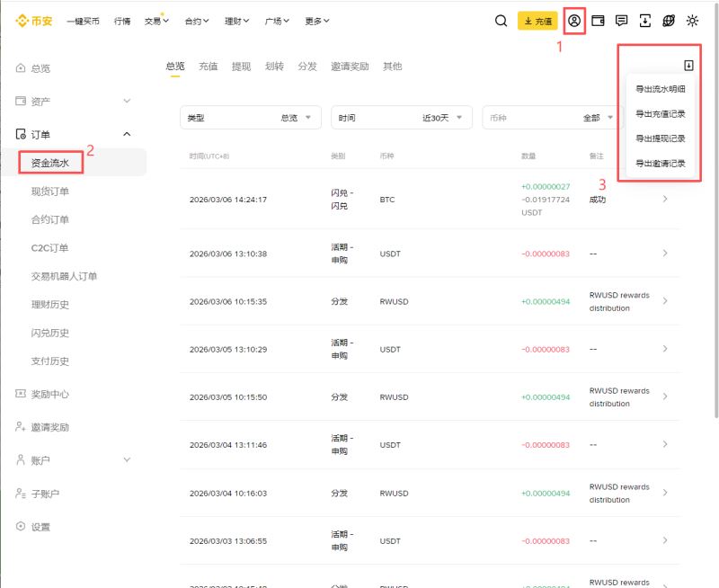719x588 pixels.
Task: Open 设置 with the gear icon
Action: [40, 528]
